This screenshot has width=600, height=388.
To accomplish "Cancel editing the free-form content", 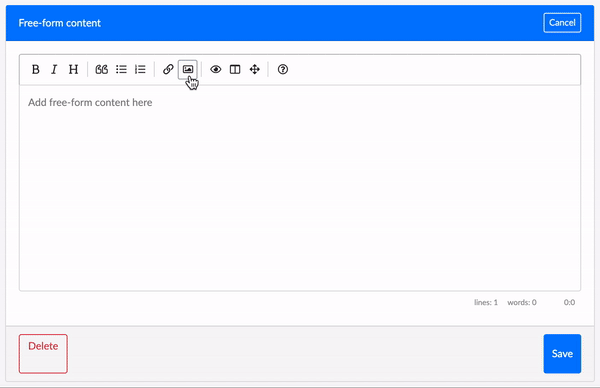I will click(562, 23).
